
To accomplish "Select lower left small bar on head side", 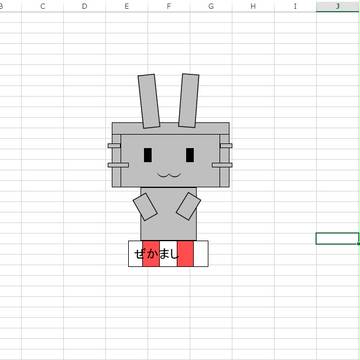I will pos(118,165).
